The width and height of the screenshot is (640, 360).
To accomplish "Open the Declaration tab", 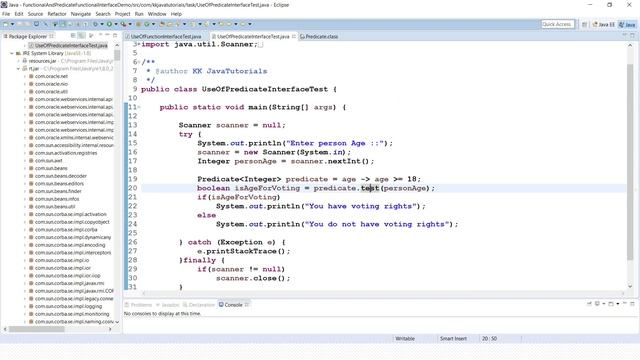I will [199, 305].
